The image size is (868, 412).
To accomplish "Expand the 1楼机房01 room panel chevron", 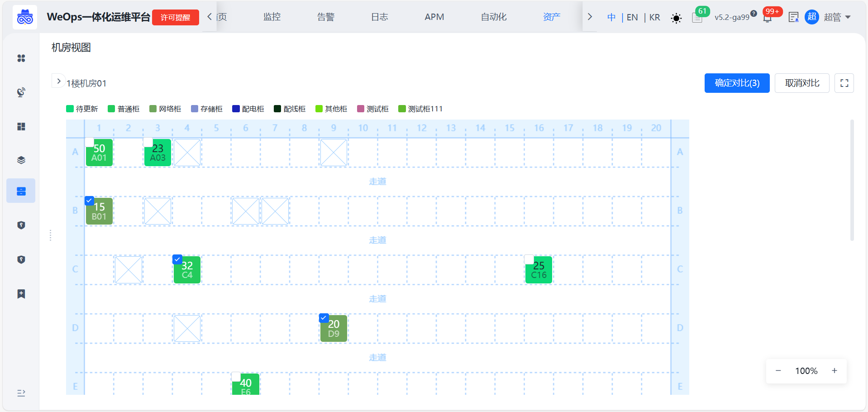I will [58, 81].
